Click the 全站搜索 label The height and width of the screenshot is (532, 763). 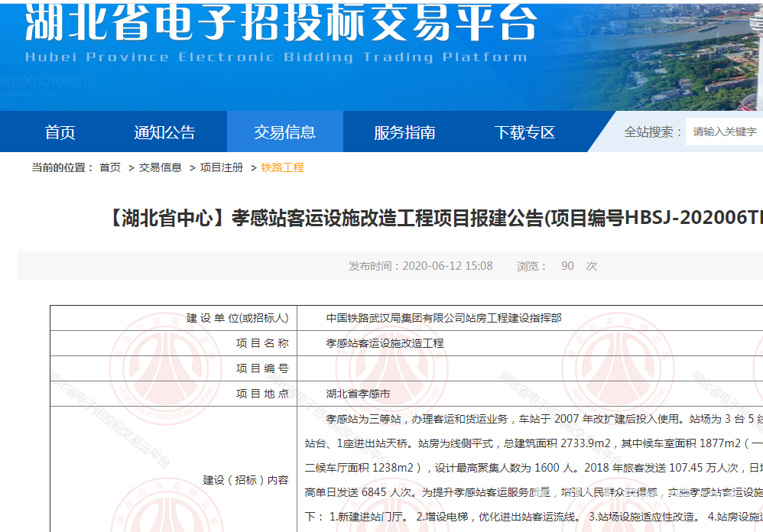[x=654, y=131]
